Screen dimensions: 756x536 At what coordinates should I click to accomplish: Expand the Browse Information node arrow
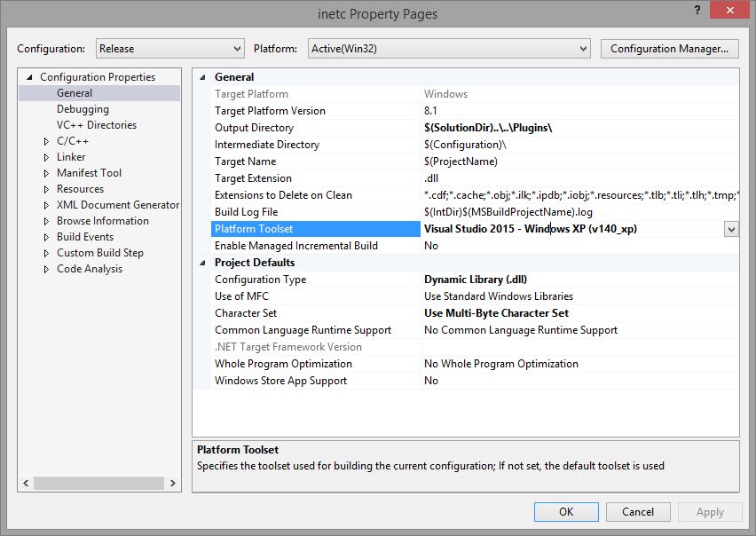pyautogui.click(x=46, y=221)
